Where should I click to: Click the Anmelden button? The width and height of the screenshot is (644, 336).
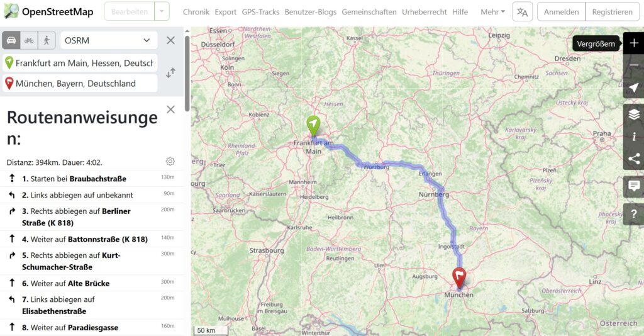561,12
